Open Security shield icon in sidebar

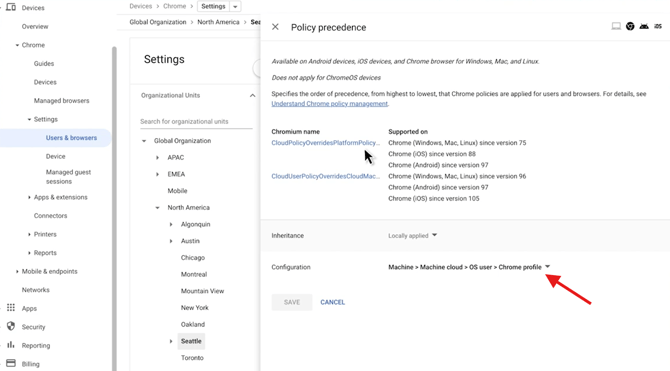[11, 327]
